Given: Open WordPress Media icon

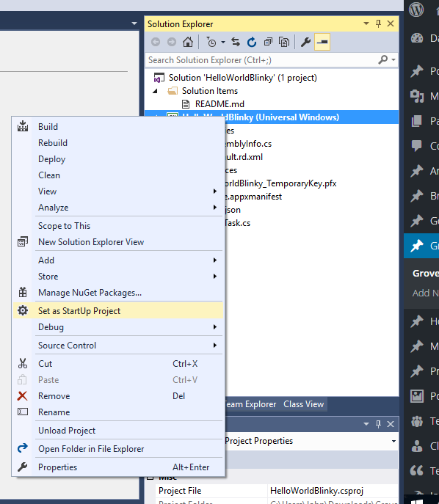Looking at the screenshot, I should click(417, 96).
